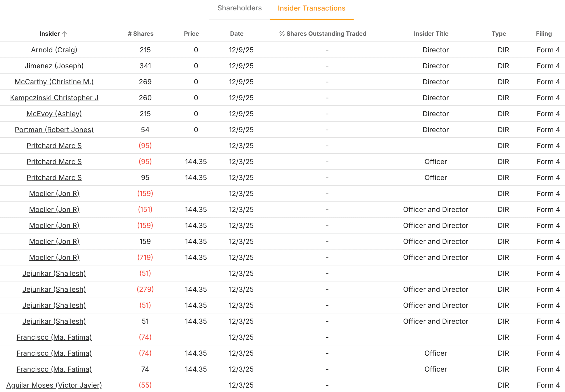Select the Insider Transactions tab
This screenshot has width=565, height=392.
coord(311,8)
